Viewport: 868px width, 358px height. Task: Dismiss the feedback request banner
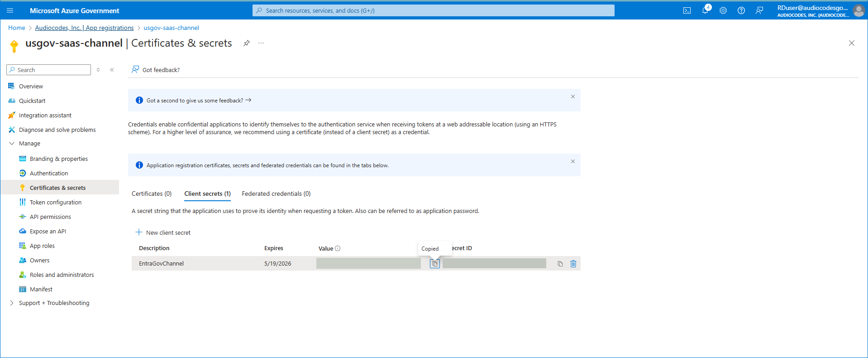573,97
